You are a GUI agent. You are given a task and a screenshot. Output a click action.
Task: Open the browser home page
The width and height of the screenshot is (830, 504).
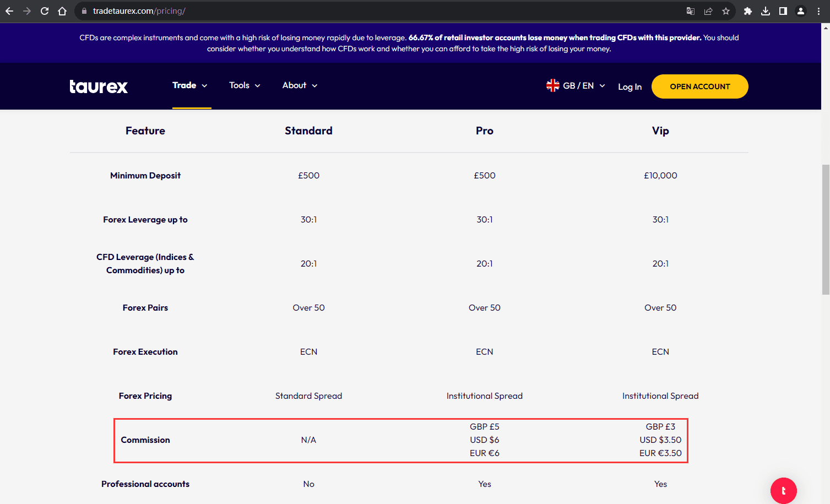click(62, 11)
